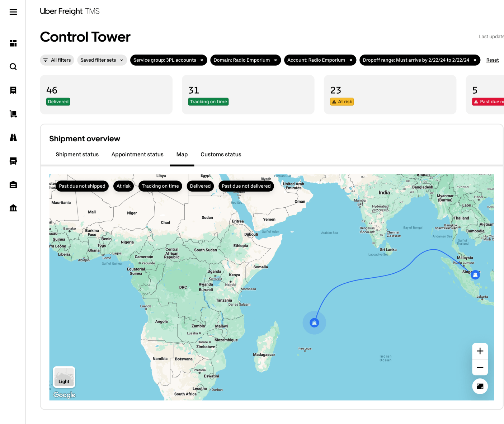Open the road lanes icon in sidebar
This screenshot has height=424, width=504.
[x=13, y=137]
